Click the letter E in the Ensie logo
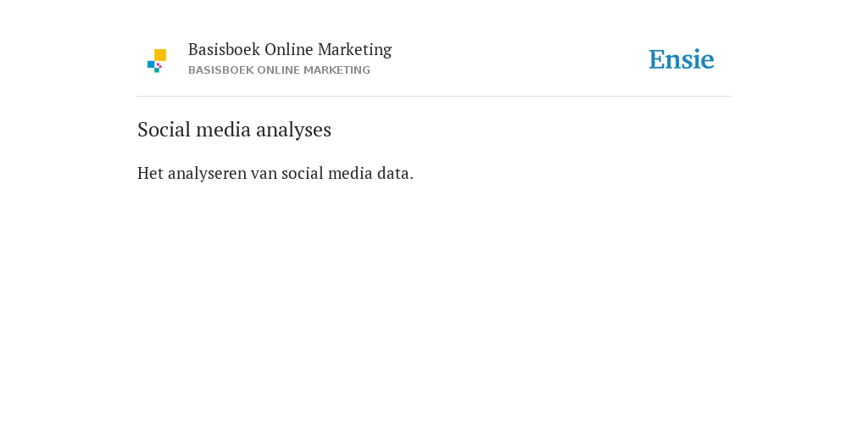Viewport: 868px width, 434px height. [x=657, y=59]
